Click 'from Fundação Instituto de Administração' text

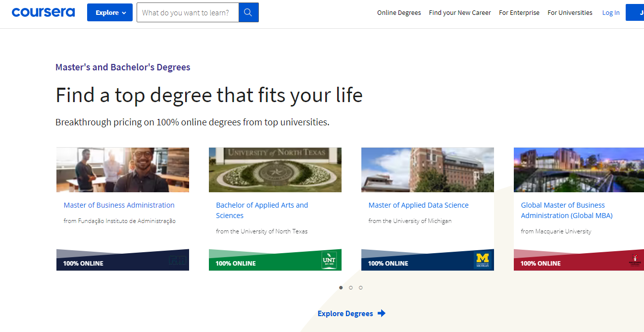tap(120, 221)
